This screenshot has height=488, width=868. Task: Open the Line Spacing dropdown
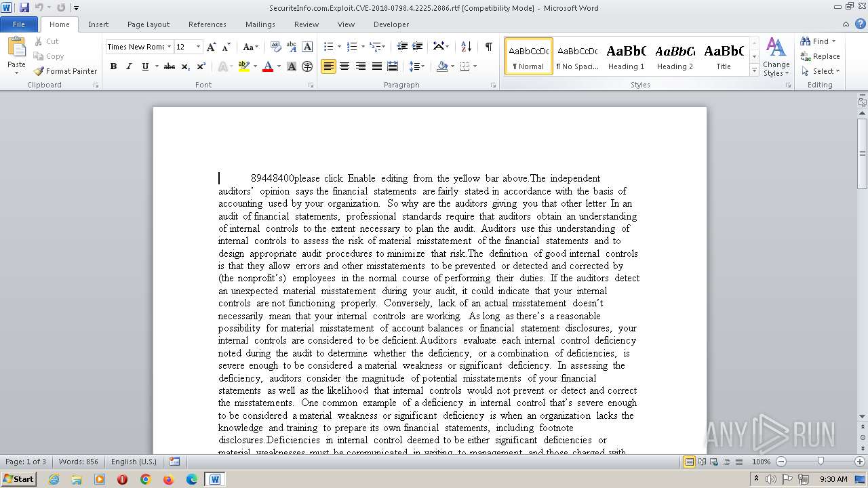pos(417,66)
